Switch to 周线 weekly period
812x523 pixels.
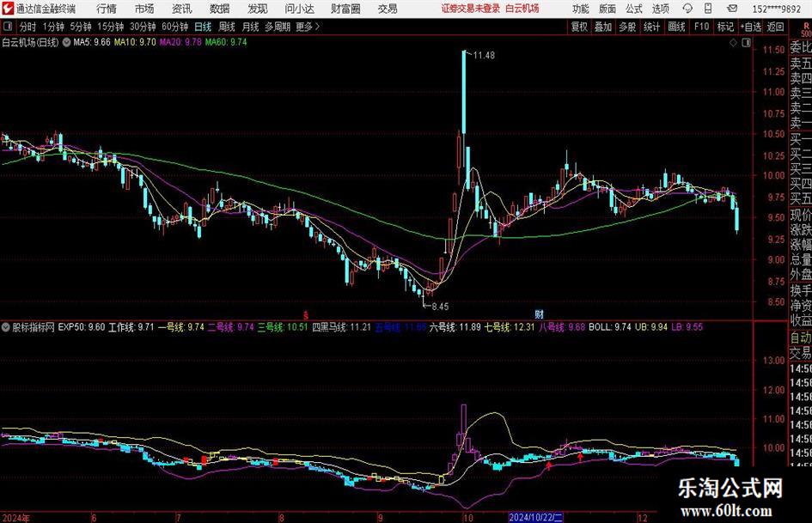coord(227,27)
